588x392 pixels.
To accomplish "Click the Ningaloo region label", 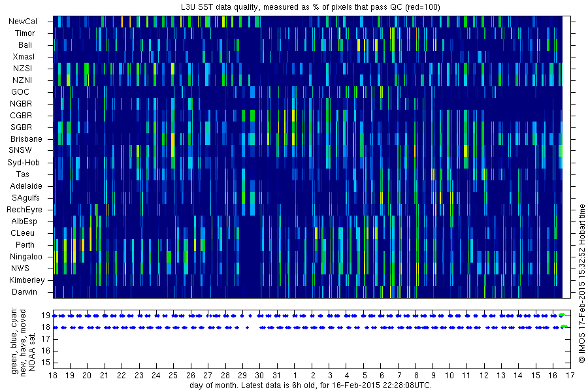I will point(26,257).
